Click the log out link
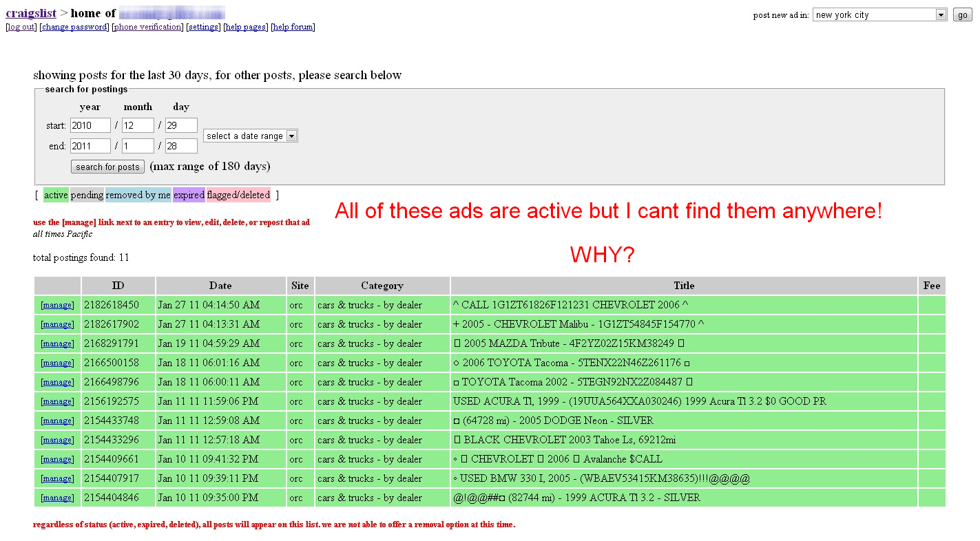 21,27
